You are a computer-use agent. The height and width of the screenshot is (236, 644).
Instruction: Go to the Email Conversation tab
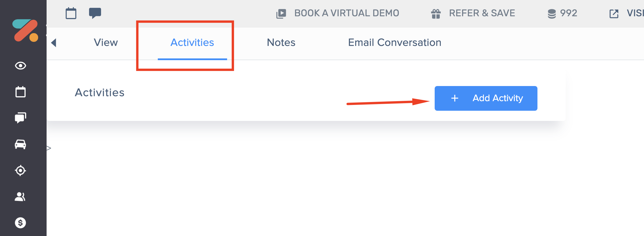click(394, 43)
